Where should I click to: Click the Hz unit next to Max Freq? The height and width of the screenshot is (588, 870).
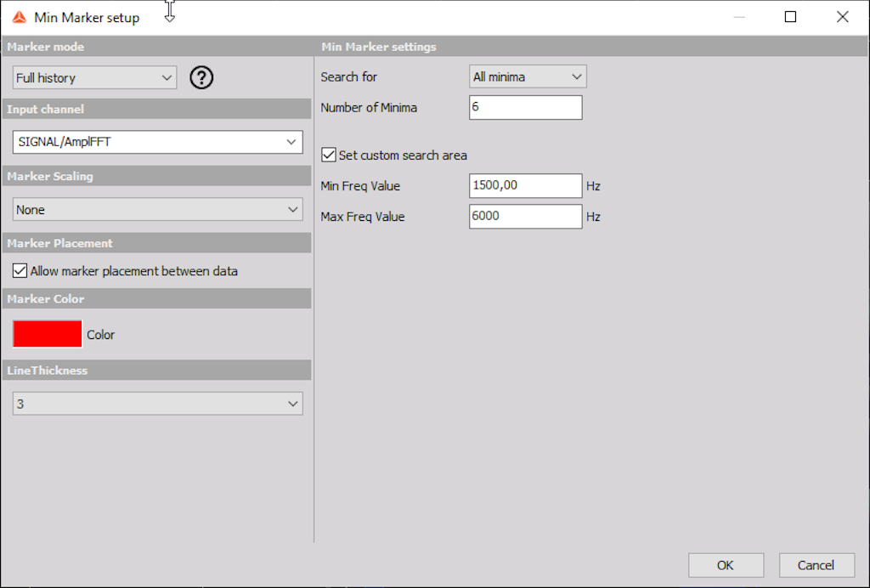click(594, 217)
